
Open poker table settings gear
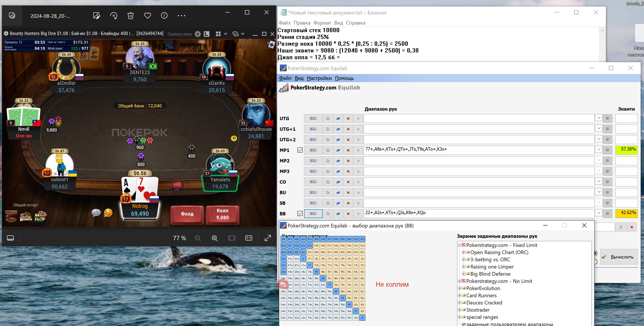(x=198, y=34)
